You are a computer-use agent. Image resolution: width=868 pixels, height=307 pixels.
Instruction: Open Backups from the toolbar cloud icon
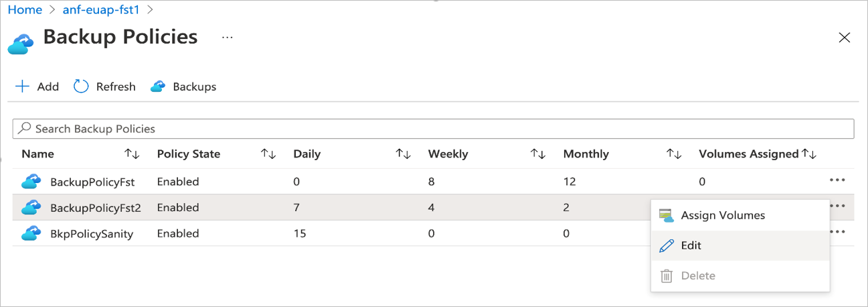tap(158, 86)
